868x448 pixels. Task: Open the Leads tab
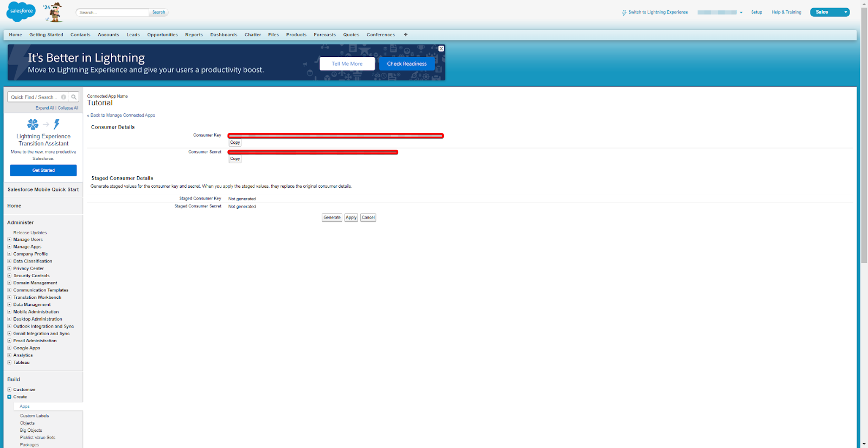click(x=133, y=35)
